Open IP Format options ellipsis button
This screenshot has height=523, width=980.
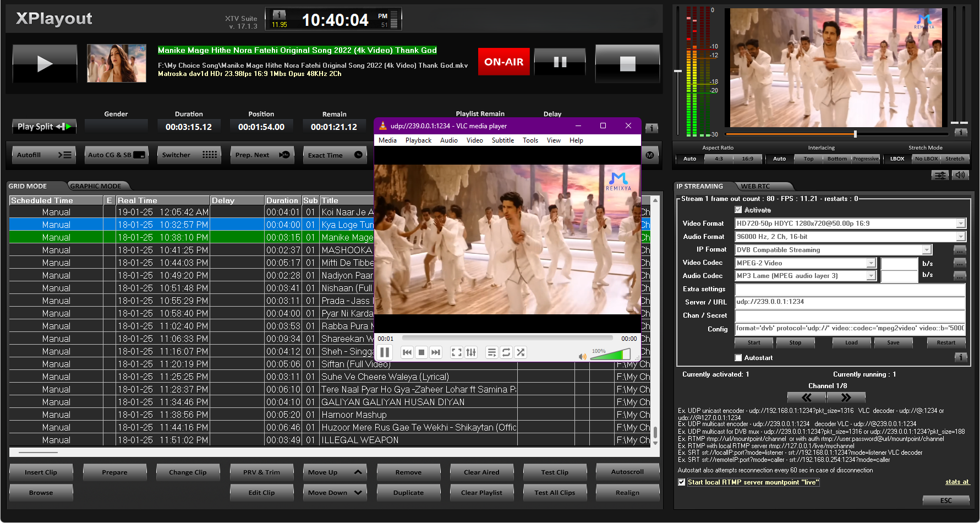coord(960,250)
